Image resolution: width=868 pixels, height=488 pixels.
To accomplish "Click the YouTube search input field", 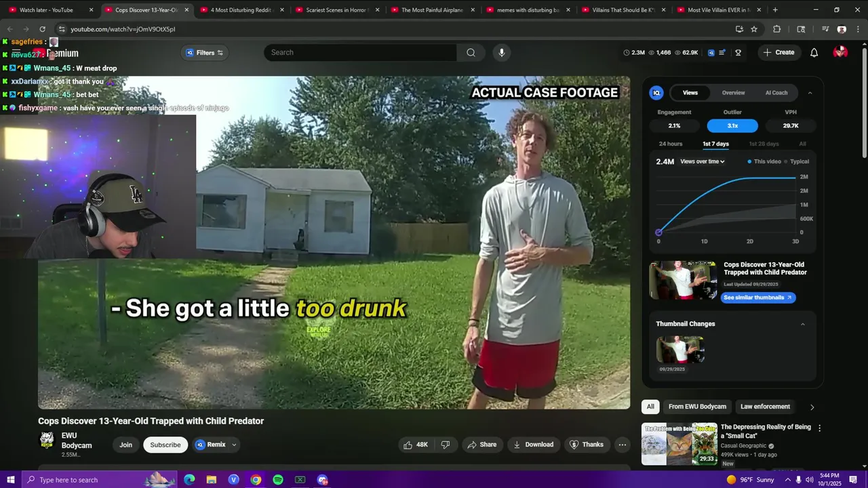I will [360, 52].
